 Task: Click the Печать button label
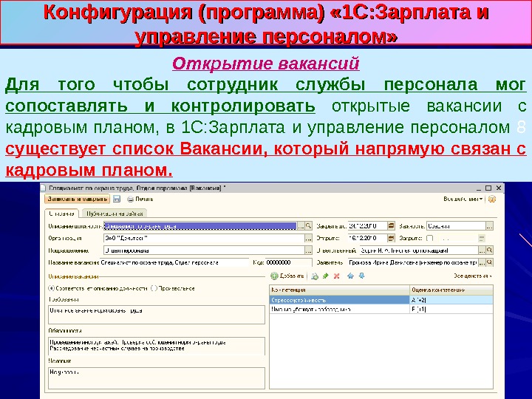point(144,199)
